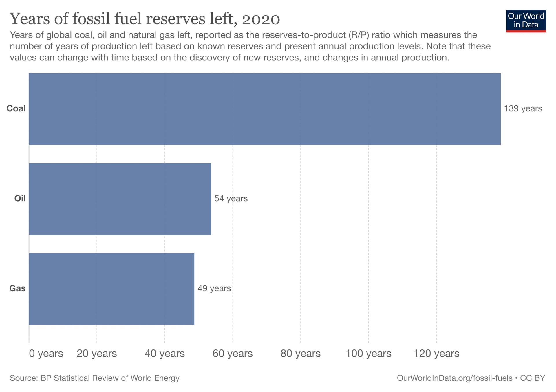Click the 54 years data label
The image size is (556, 392).
231,198
